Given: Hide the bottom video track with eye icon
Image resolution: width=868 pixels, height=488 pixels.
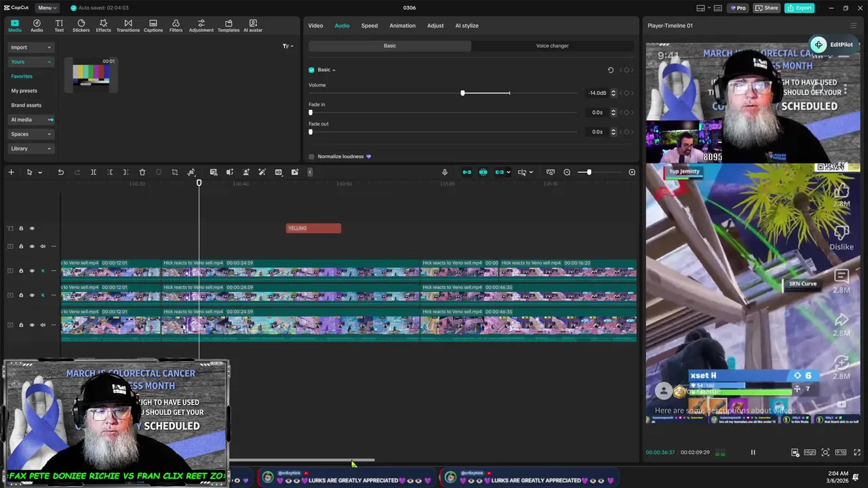Looking at the screenshot, I should pyautogui.click(x=32, y=325).
